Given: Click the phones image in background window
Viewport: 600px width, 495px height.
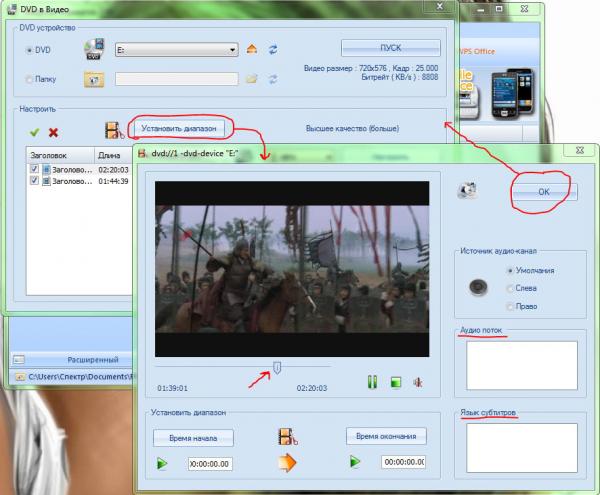Looking at the screenshot, I should pos(512,94).
